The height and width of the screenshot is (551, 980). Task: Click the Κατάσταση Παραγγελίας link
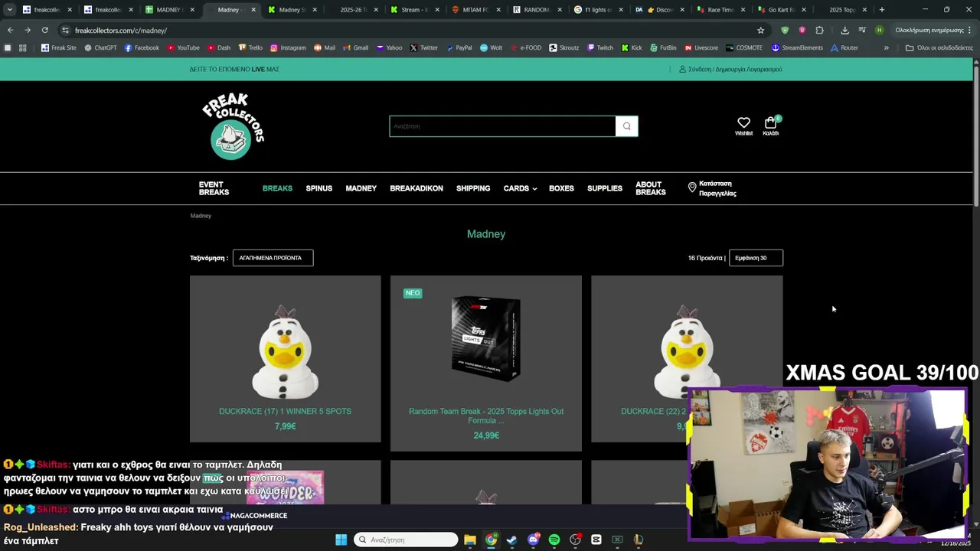point(717,188)
